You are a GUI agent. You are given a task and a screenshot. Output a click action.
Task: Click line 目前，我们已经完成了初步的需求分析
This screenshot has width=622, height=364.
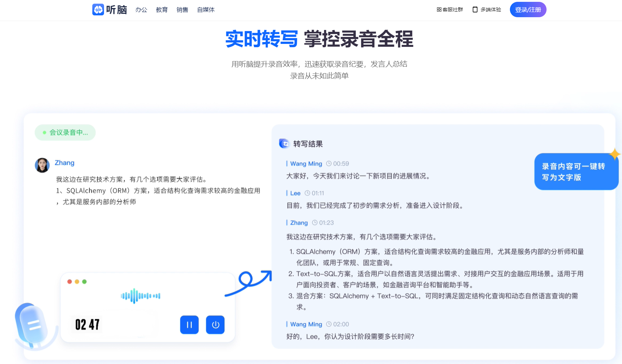tap(376, 206)
